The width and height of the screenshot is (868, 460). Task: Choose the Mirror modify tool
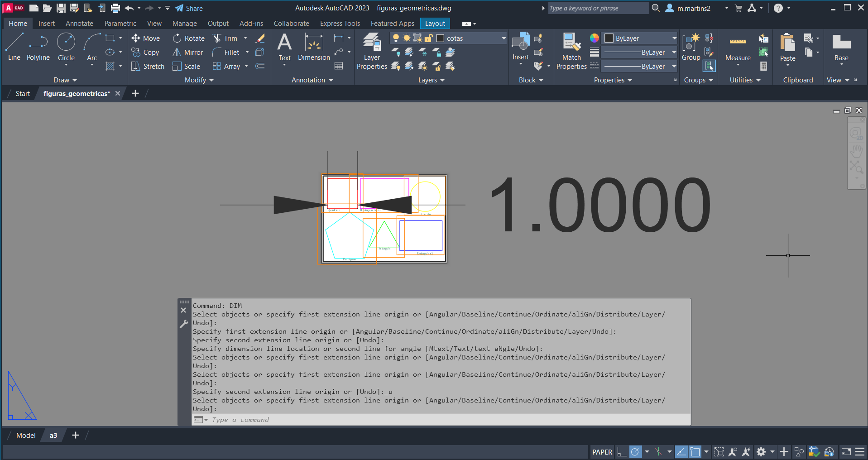[x=187, y=53]
